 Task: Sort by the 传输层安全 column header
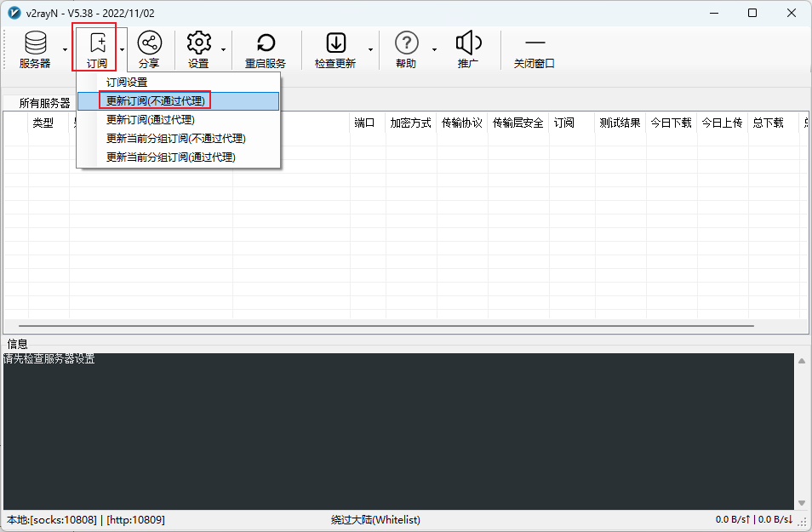click(x=518, y=123)
